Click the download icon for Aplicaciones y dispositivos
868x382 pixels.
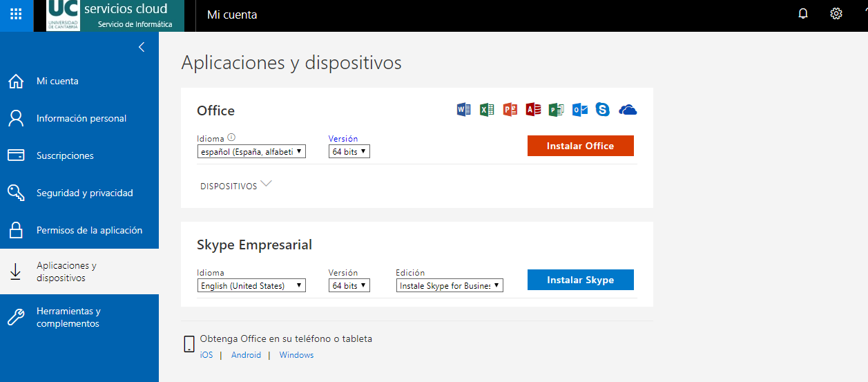(15, 272)
